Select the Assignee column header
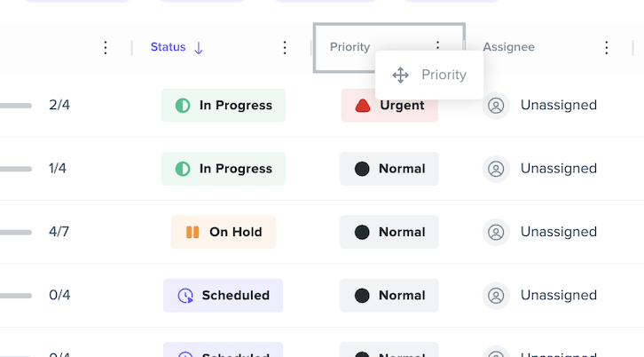The image size is (644, 357). point(508,47)
